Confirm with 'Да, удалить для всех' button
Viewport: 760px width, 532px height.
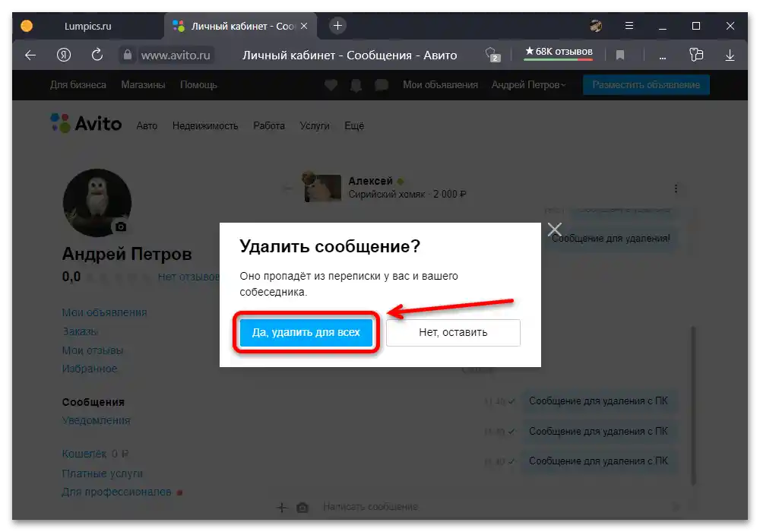[x=306, y=332]
